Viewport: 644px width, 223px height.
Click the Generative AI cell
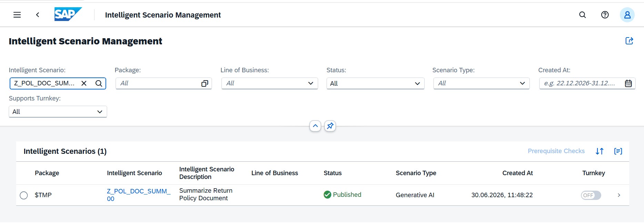(x=415, y=195)
